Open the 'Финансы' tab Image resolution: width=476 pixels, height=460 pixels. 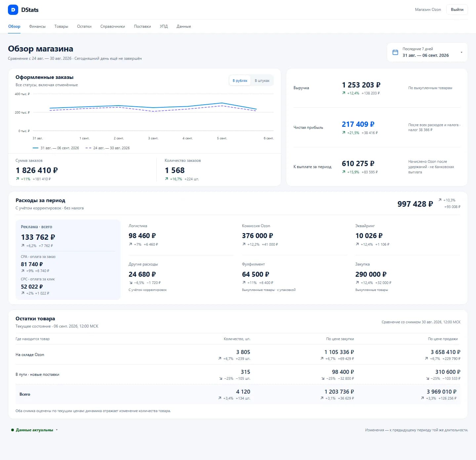tap(37, 26)
